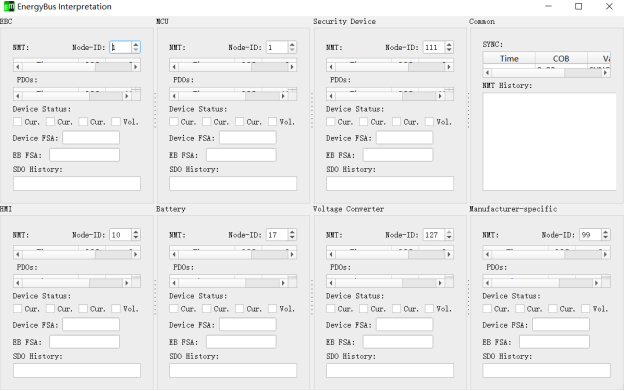Click the right scroll arrow in Voltage Converter PDOs
Screen dimensions: 624x391
pos(440,283)
